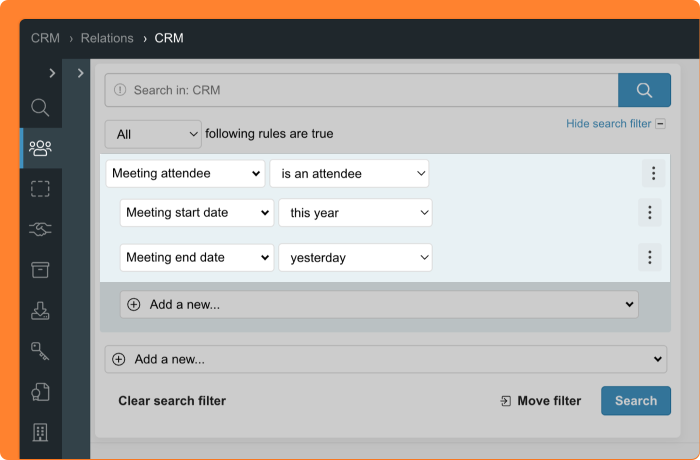The image size is (700, 460).
Task: Open options menu for Meeting end date rule
Action: point(650,257)
